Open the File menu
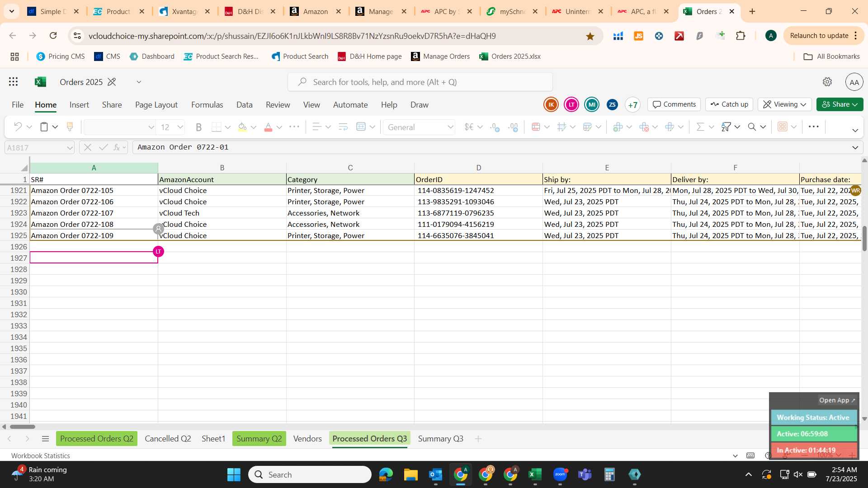868x488 pixels. pos(18,105)
